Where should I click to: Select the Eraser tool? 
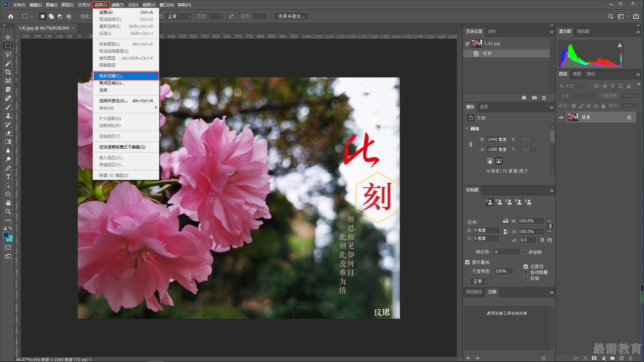click(x=8, y=133)
